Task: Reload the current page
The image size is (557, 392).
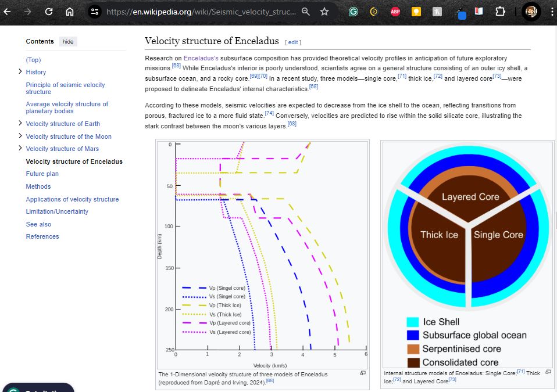Action: tap(48, 11)
